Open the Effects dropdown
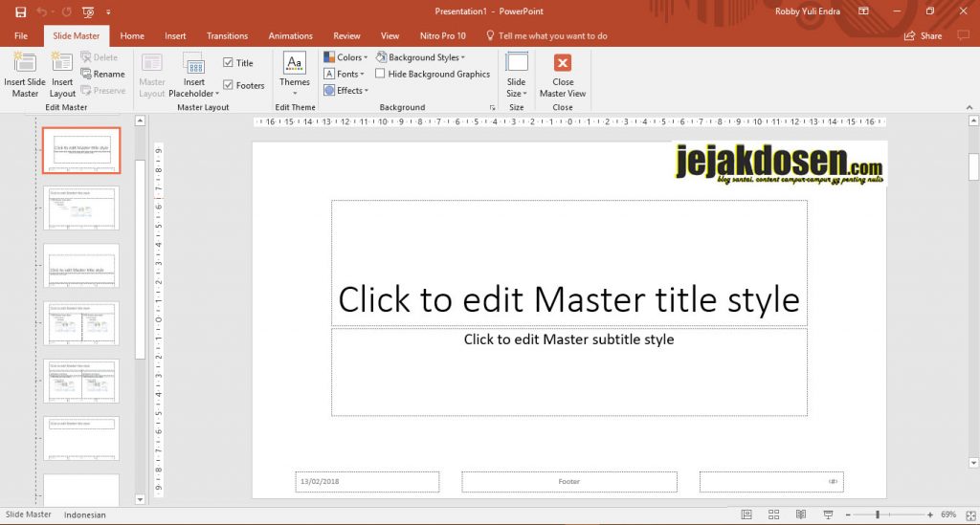The image size is (980, 525). (x=345, y=91)
